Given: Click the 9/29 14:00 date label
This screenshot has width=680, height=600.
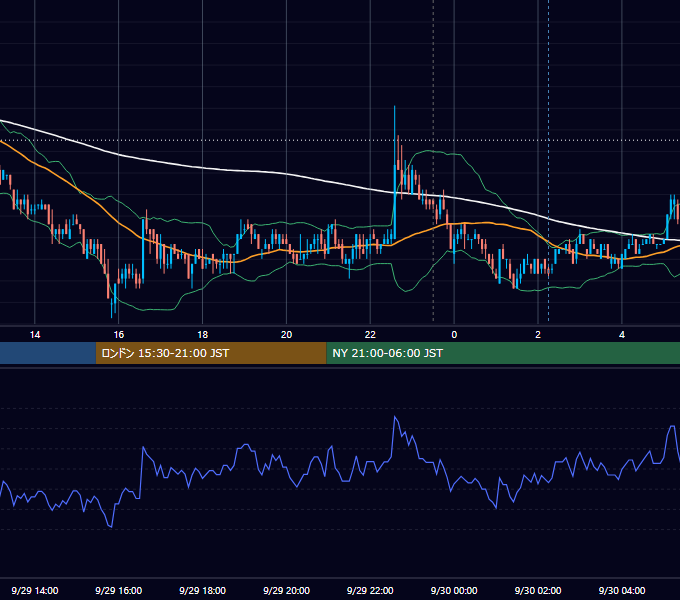Looking at the screenshot, I should pos(35,590).
